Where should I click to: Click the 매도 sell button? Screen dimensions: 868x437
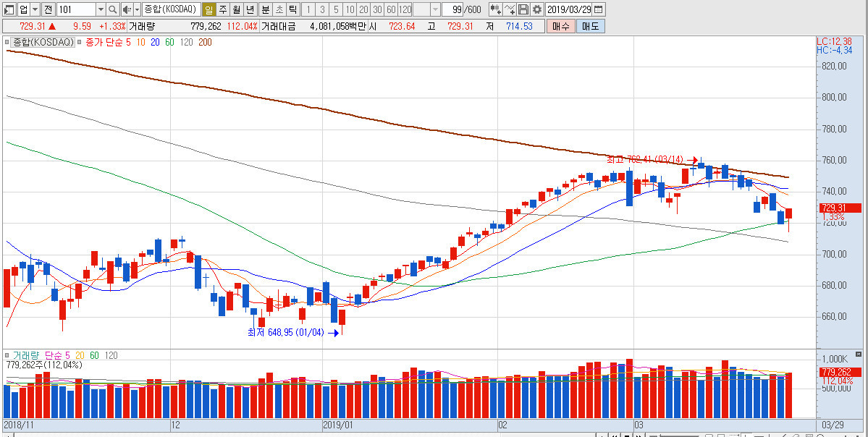point(591,26)
